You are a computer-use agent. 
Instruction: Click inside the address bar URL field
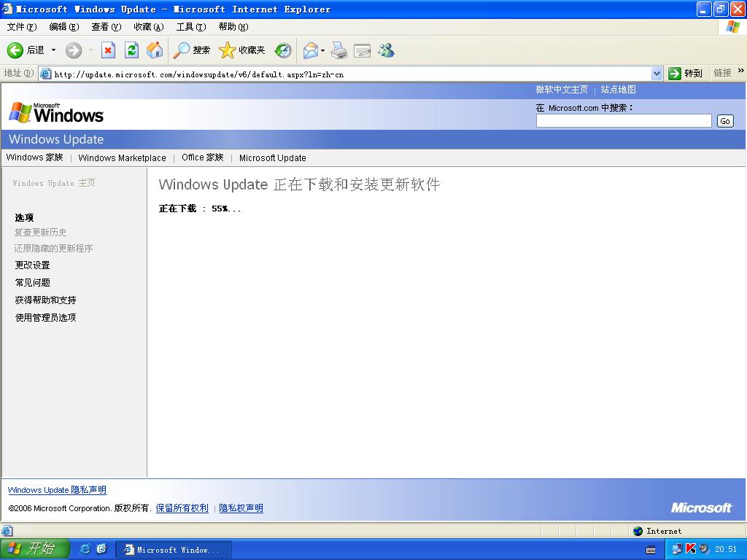click(352, 74)
